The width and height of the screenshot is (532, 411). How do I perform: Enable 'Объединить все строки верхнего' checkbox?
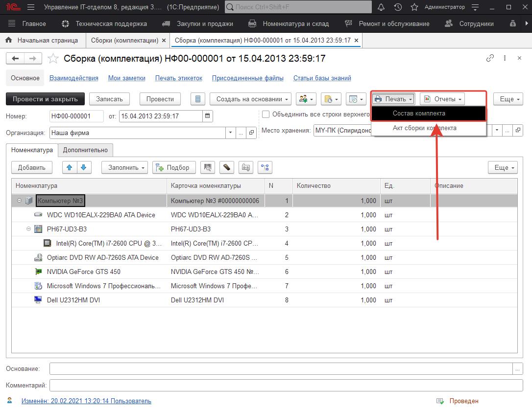266,114
